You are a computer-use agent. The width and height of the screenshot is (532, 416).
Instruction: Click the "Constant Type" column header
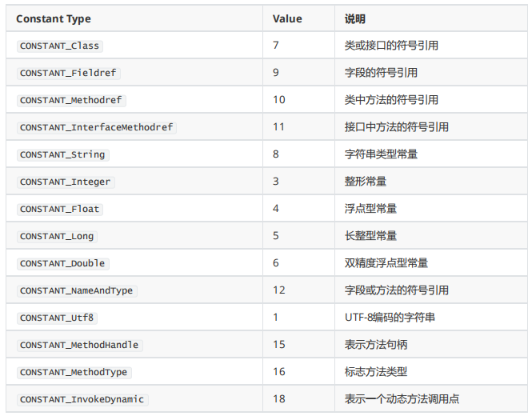click(54, 18)
